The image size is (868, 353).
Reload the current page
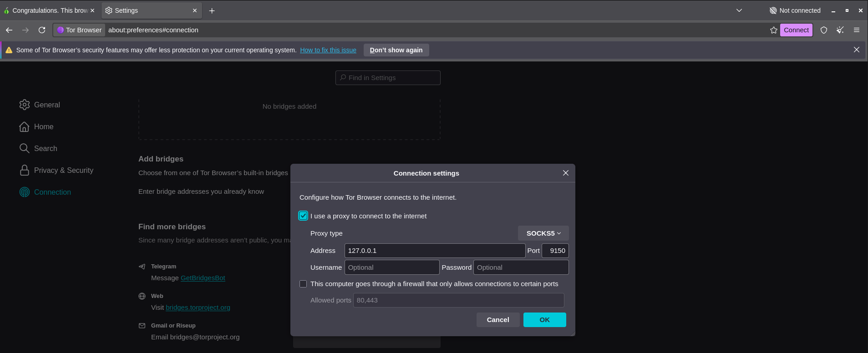click(x=42, y=30)
